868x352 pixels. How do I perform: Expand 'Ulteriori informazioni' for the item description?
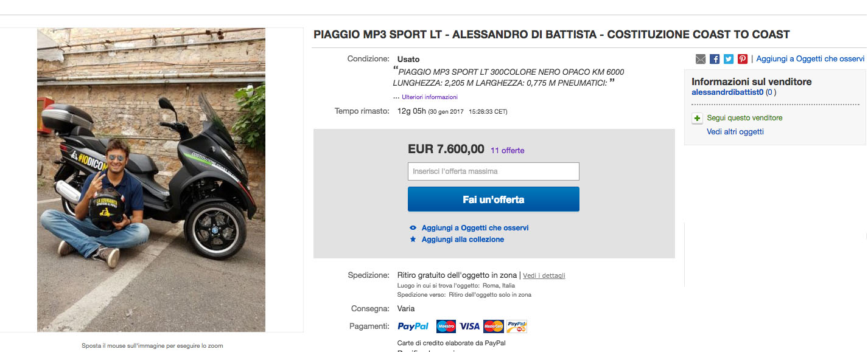coord(429,97)
